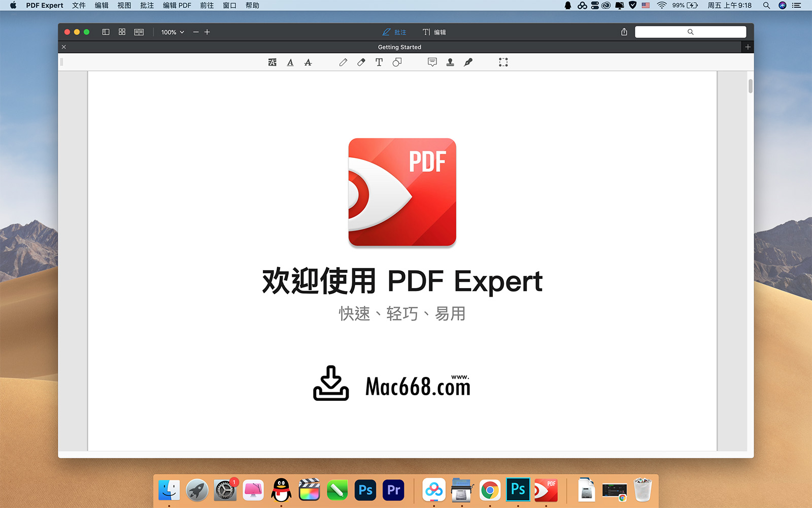Click the 欢迎使用 PDF Expert heading
The width and height of the screenshot is (812, 508).
tap(402, 281)
